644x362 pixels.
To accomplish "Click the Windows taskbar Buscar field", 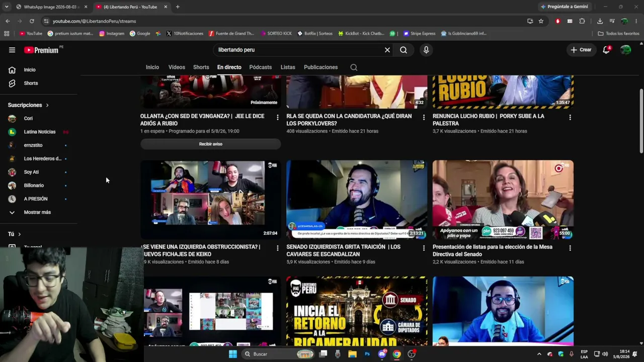I will [x=279, y=354].
